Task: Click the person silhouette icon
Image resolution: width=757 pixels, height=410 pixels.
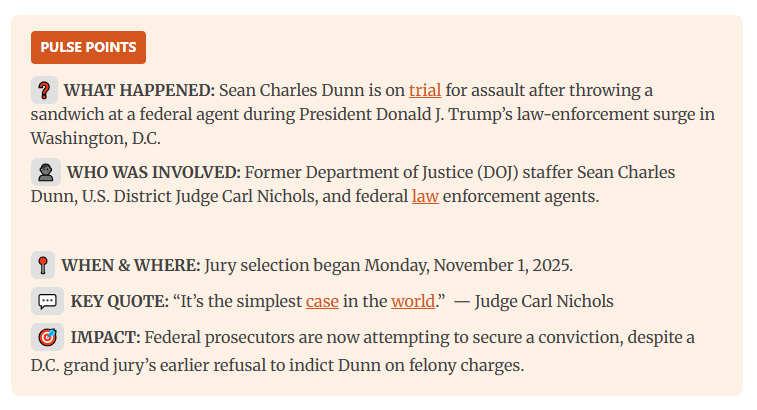Action: (x=45, y=172)
